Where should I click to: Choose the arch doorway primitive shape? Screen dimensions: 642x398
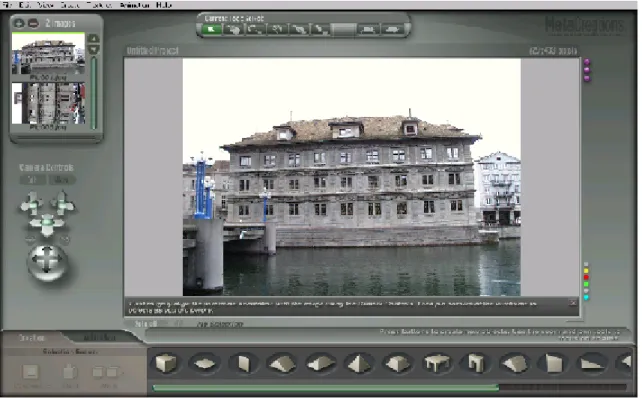tap(475, 363)
